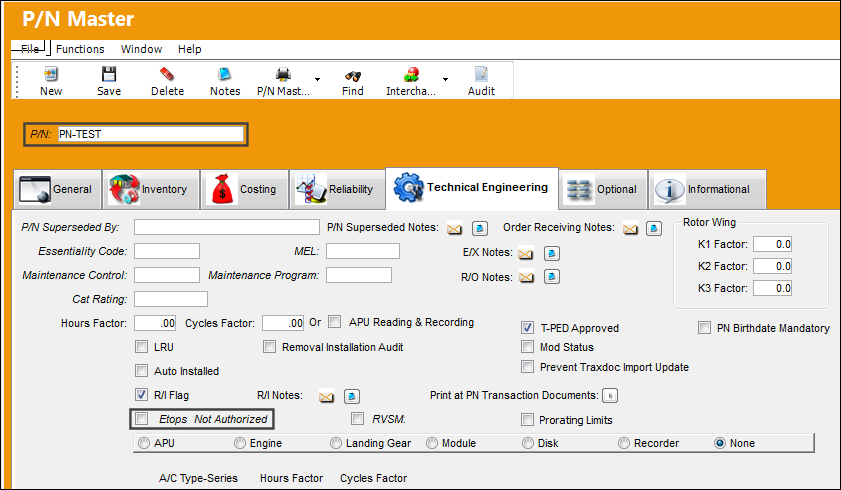This screenshot has width=841, height=490.
Task: Select the Recorder radio button
Action: click(624, 443)
